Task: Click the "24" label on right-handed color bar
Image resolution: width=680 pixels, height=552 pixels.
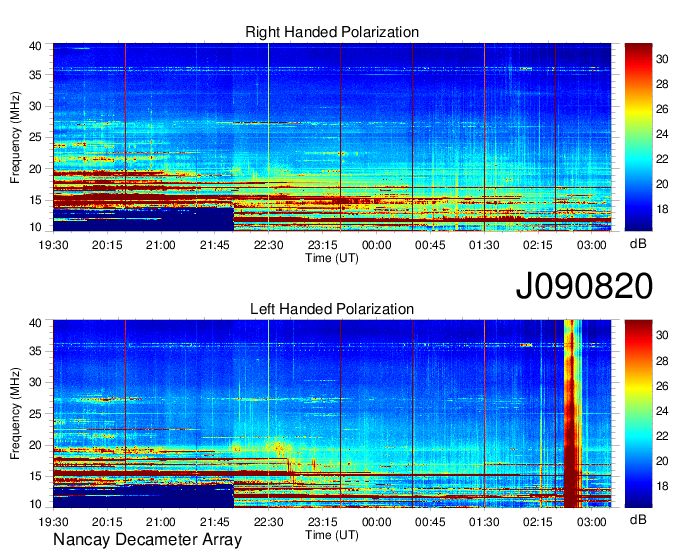Action: [662, 134]
